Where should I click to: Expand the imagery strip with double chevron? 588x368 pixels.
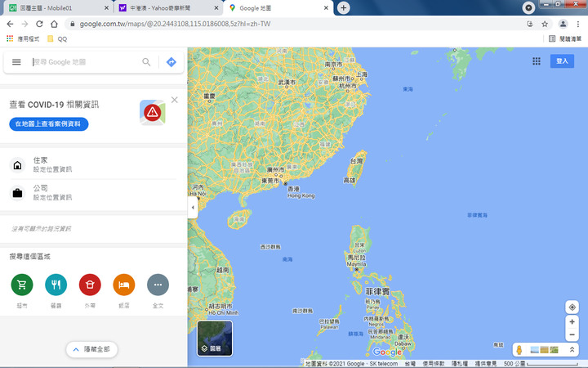click(572, 350)
